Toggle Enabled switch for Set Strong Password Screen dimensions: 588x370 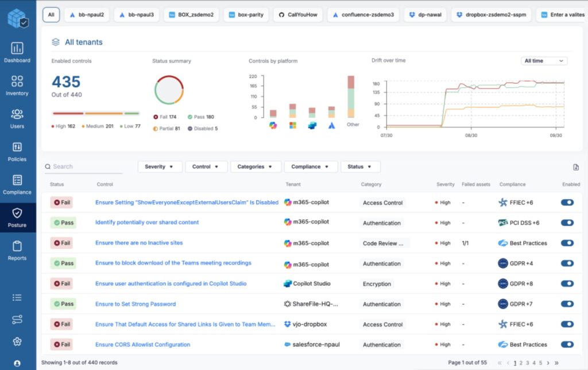point(567,304)
